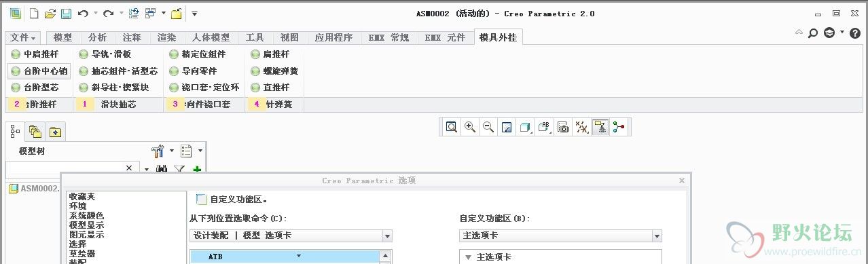Launch 中启推杆 command
868x264 pixels.
tap(35, 54)
